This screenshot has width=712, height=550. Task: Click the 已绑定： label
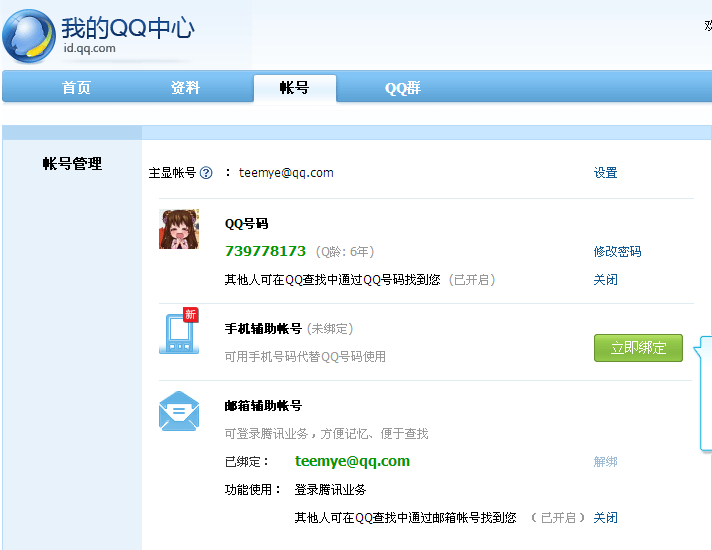point(247,462)
